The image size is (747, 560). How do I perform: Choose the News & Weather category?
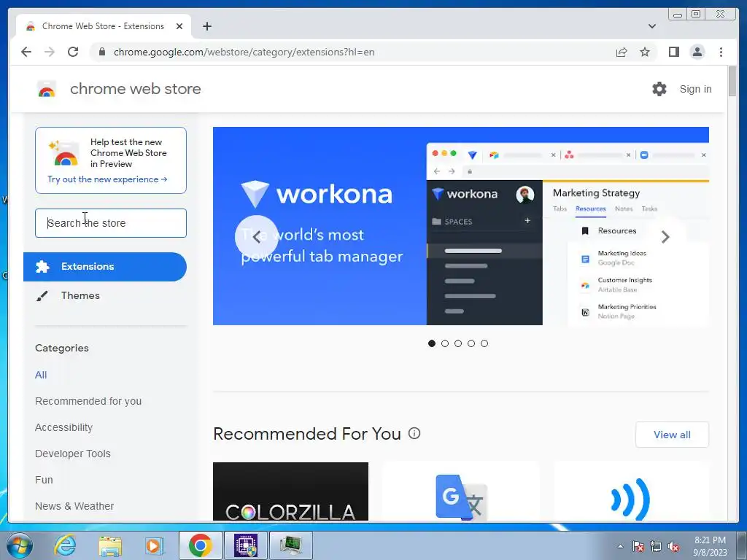point(74,506)
